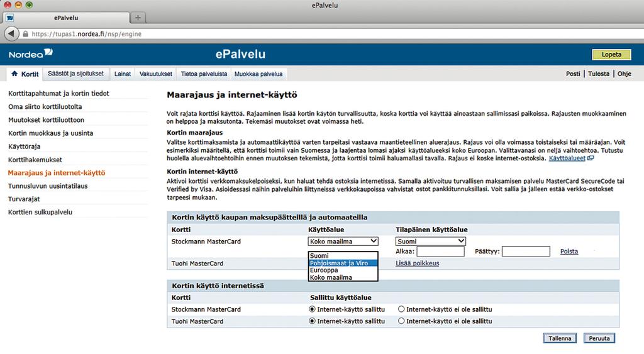Click Stockmann MasterCard in the internetissä table

(206, 309)
